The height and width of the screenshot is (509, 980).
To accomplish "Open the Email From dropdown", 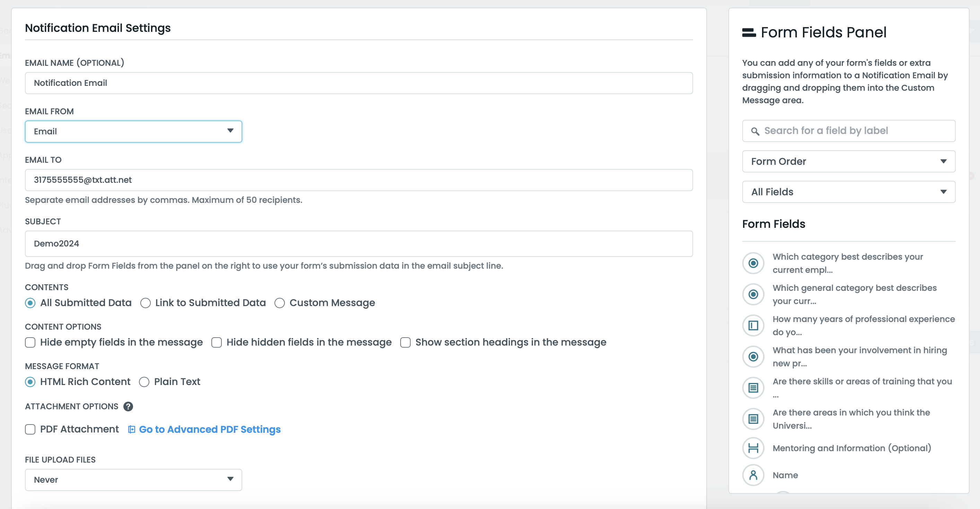I will tap(133, 132).
